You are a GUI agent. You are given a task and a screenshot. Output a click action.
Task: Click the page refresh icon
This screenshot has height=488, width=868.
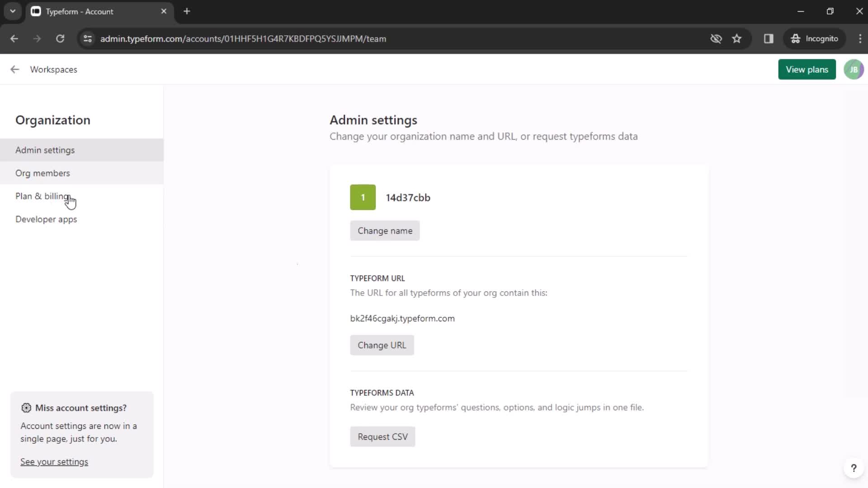[x=60, y=39]
